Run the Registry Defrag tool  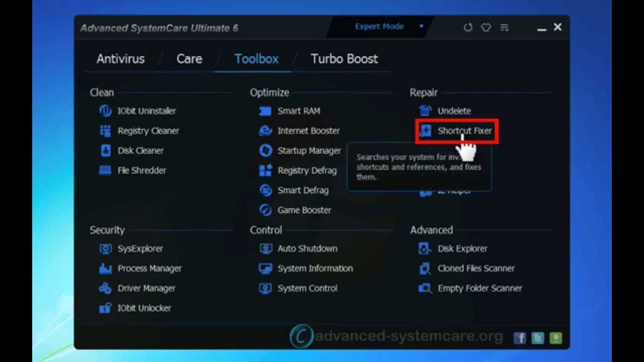tap(297, 170)
